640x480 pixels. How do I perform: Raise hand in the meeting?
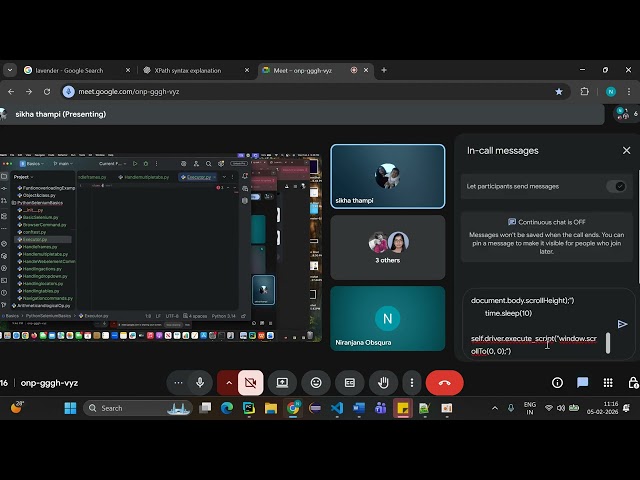point(383,382)
